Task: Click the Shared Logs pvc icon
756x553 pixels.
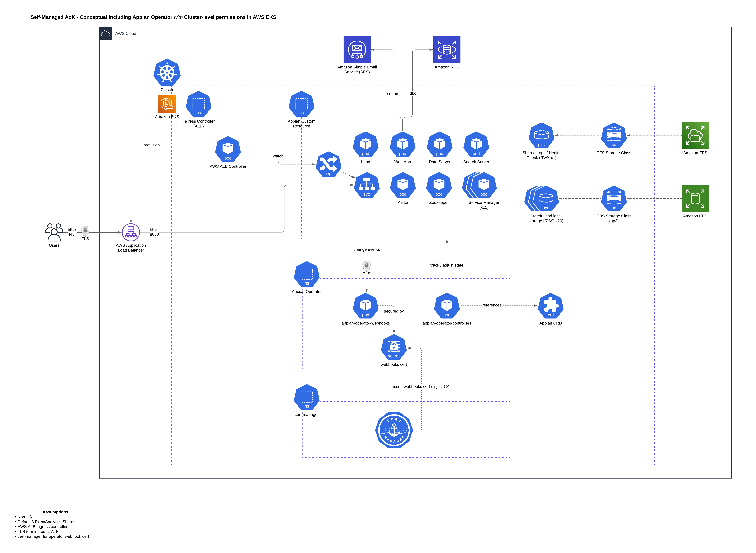Action: click(x=541, y=136)
